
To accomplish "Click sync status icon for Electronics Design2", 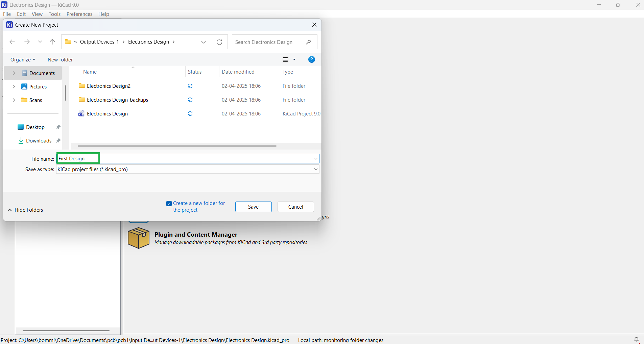I will point(190,86).
